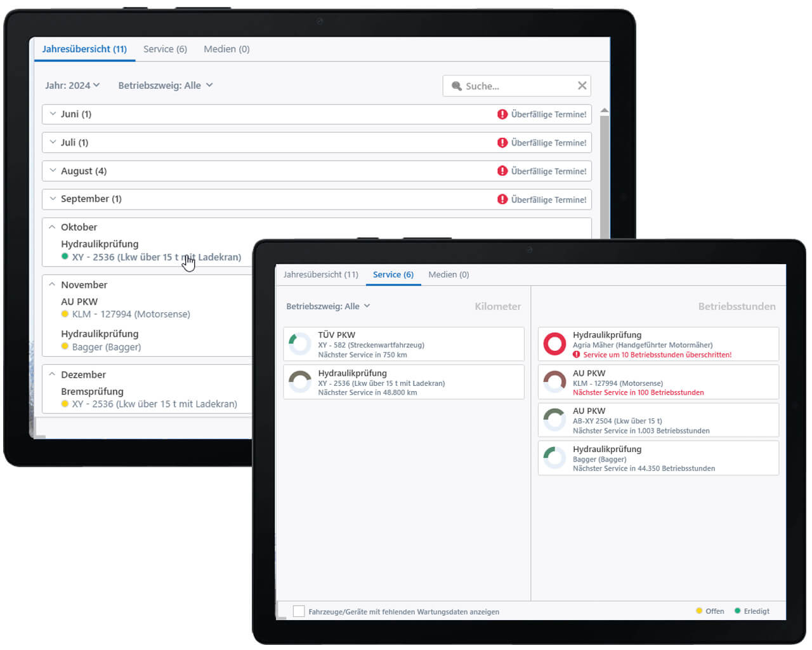Screen dimensions: 812x650
Task: Click the progress ring for Bagger Hydraulikprüfung
Action: click(x=554, y=458)
